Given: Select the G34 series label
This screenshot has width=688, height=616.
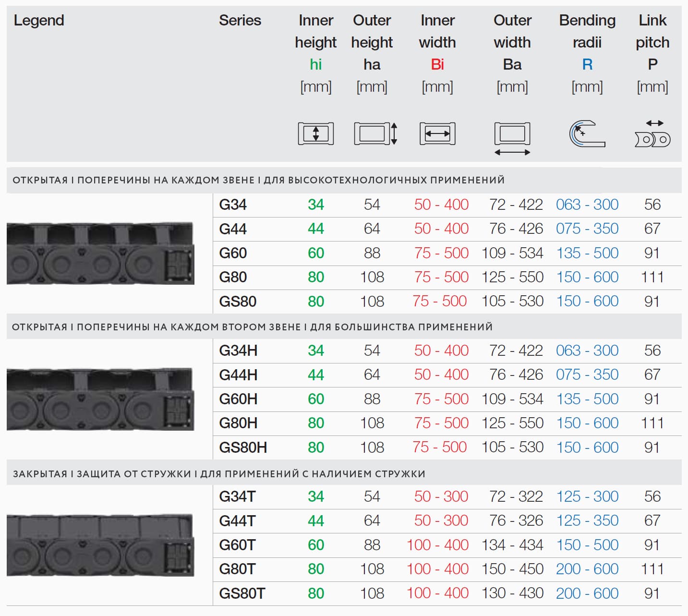Looking at the screenshot, I should pos(233,205).
